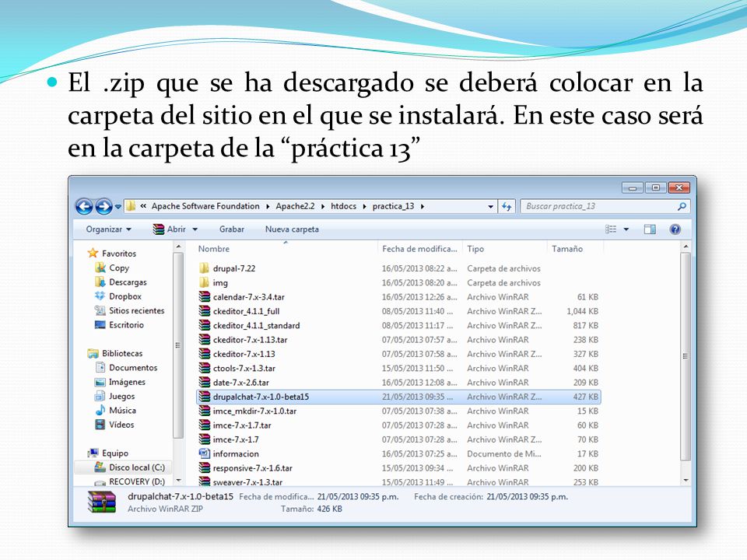Click the magnifier search icon
The height and width of the screenshot is (560, 747).
pyautogui.click(x=682, y=206)
